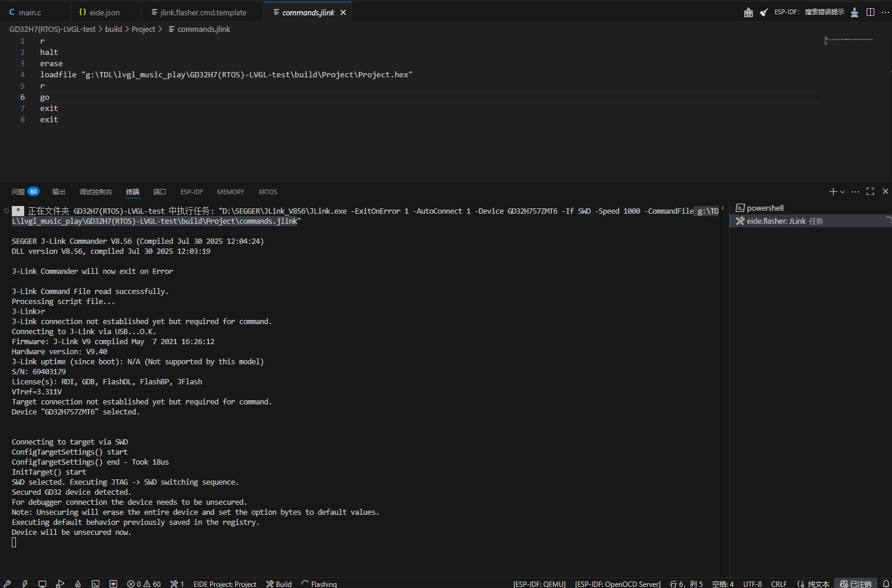Click the monitor device icon in status bar
Image resolution: width=892 pixels, height=588 pixels.
point(43,584)
